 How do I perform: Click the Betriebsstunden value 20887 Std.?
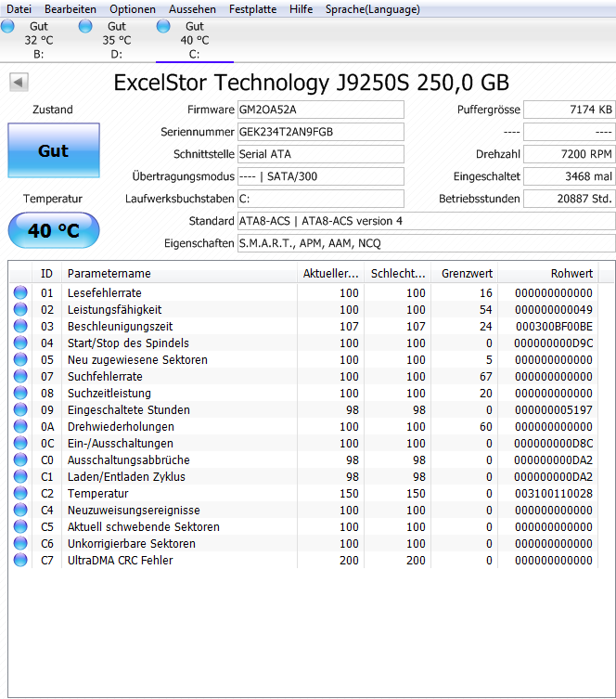(x=570, y=199)
